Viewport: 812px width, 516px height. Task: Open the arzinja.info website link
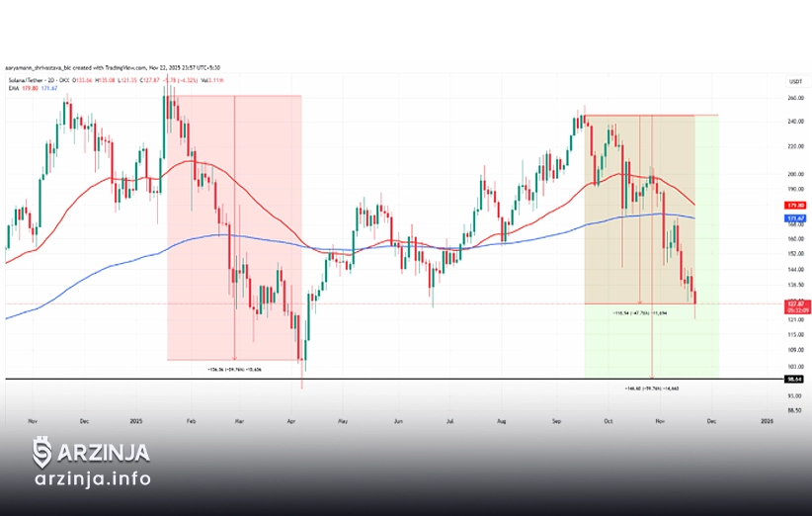point(91,479)
